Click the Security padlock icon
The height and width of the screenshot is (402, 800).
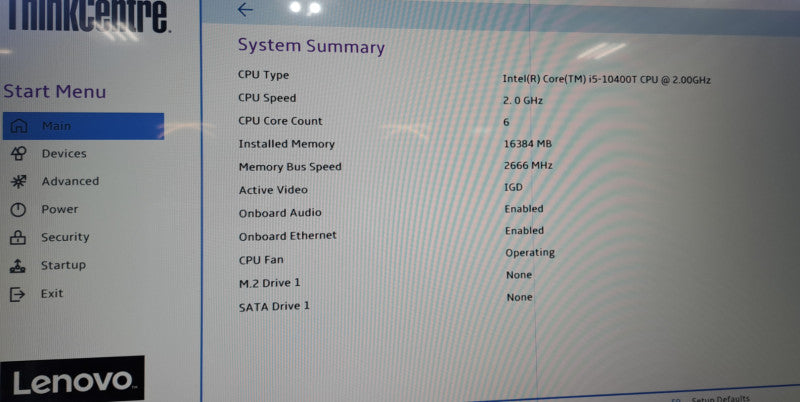(18, 237)
